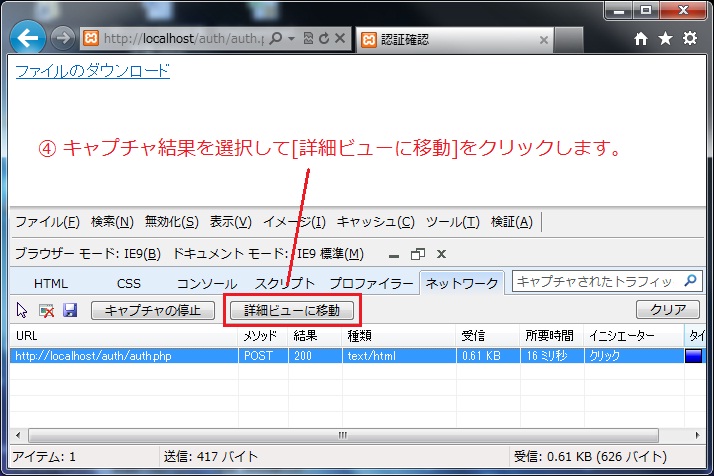The width and height of the screenshot is (714, 476).
Task: Click the キャプチャの停止 button
Action: pos(153,310)
